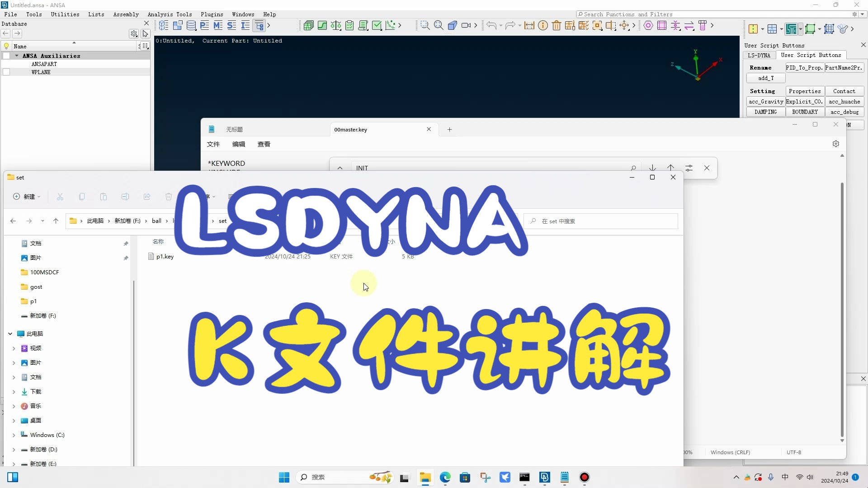Click the Materials 'M' list icon
Image resolution: width=868 pixels, height=488 pixels.
tap(218, 25)
